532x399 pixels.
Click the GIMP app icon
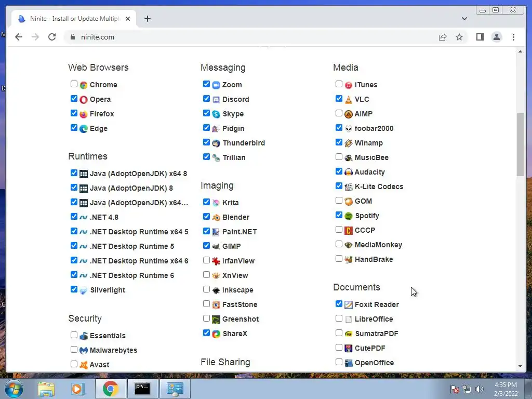[216, 247]
